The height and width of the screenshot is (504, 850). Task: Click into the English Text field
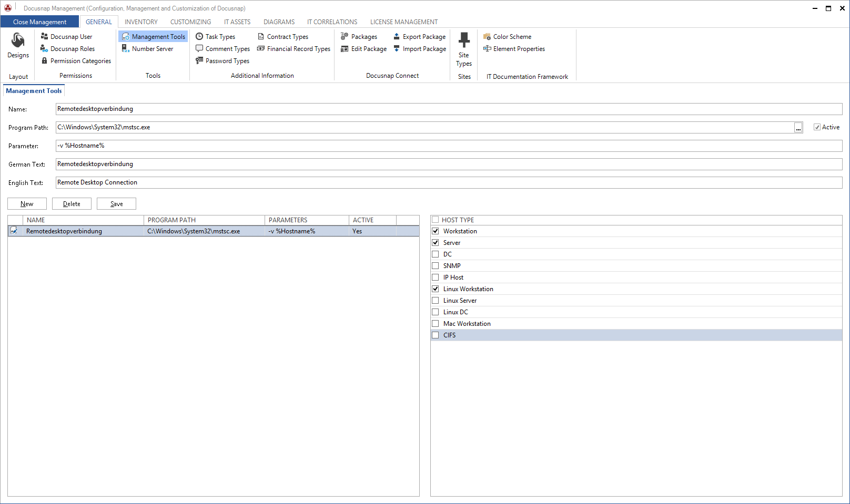[x=449, y=182]
